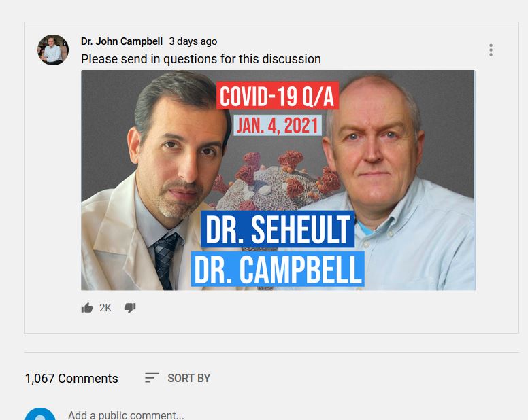Click the red COVID-19 Q/A banner in image
The image size is (528, 420).
(x=278, y=96)
